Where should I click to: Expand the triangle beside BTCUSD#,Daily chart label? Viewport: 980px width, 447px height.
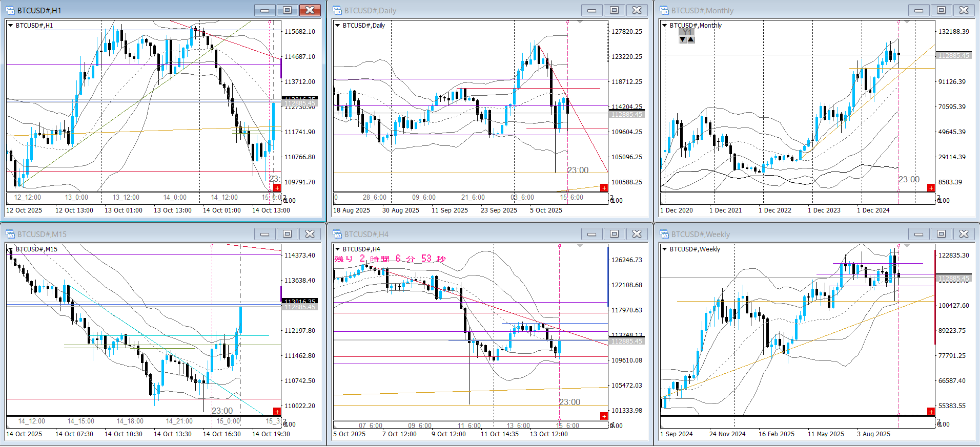[337, 25]
